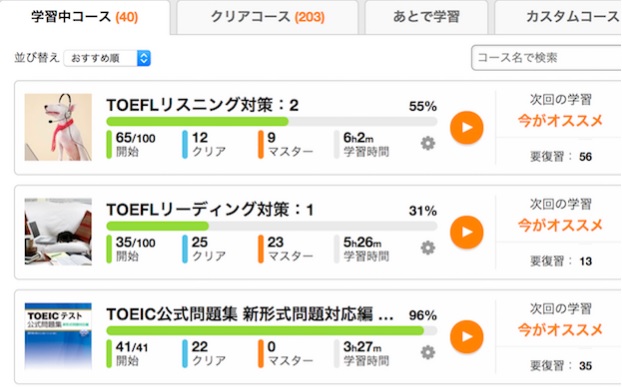Open settings gear for TOEFLリーディング対策：1
Screen dimensions: 622x387
(428, 248)
